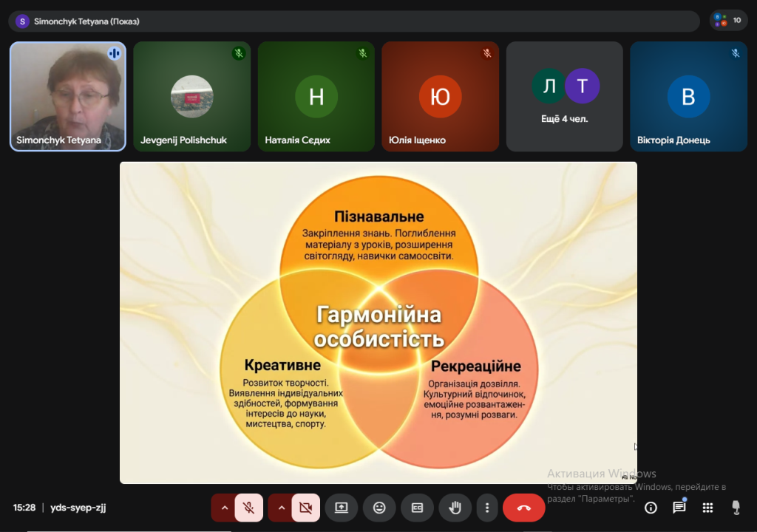The image size is (757, 532).
Task: Click the shared presentation slide
Action: [x=378, y=322]
